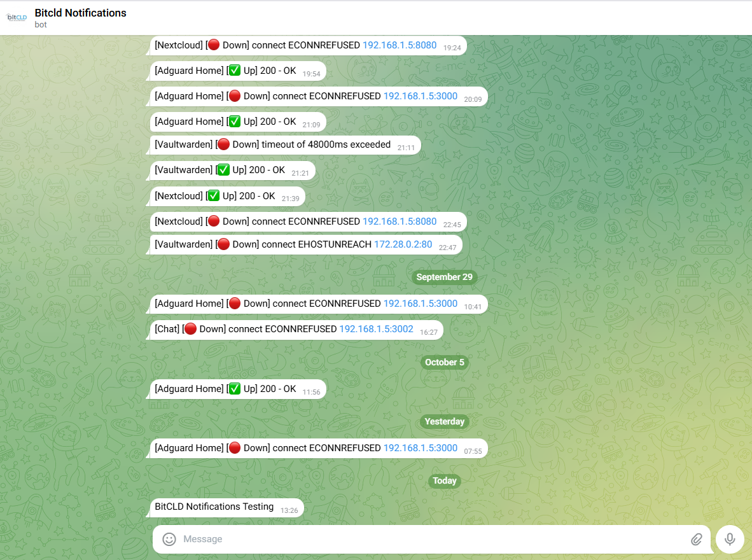Screen dimensions: 752x560
Task: Click the Today date badge
Action: click(444, 480)
